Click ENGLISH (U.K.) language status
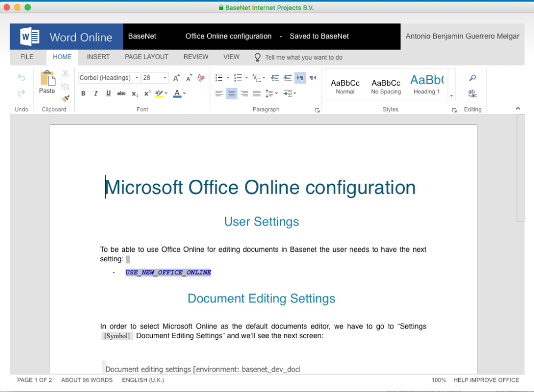This screenshot has width=534, height=392. coord(143,380)
